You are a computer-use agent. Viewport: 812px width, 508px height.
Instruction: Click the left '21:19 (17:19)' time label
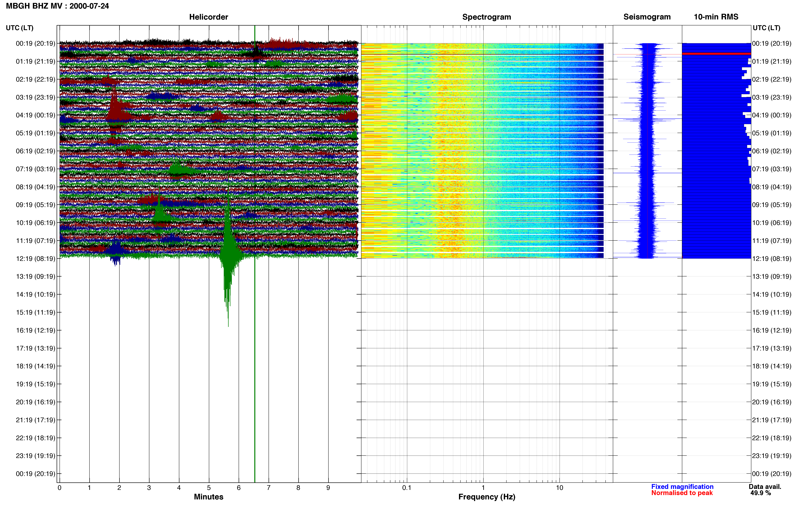coord(35,420)
